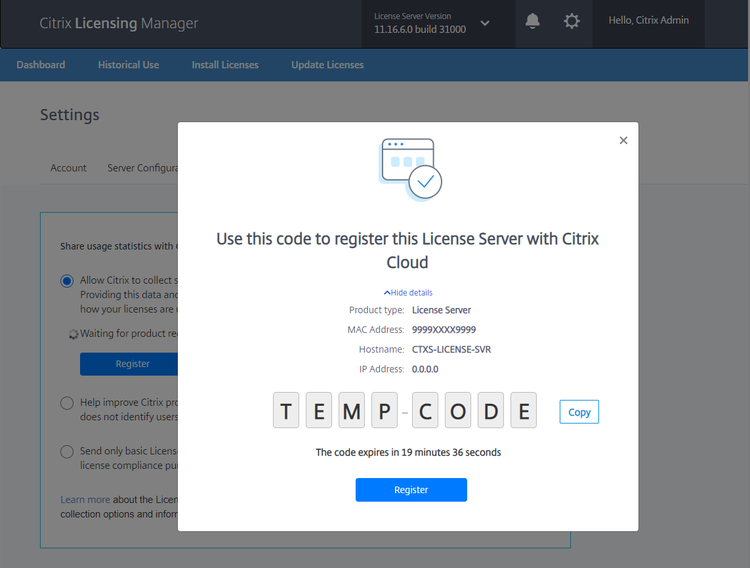Select 'Help improve Citrix' radio option
Image resolution: width=750 pixels, height=568 pixels.
click(67, 403)
